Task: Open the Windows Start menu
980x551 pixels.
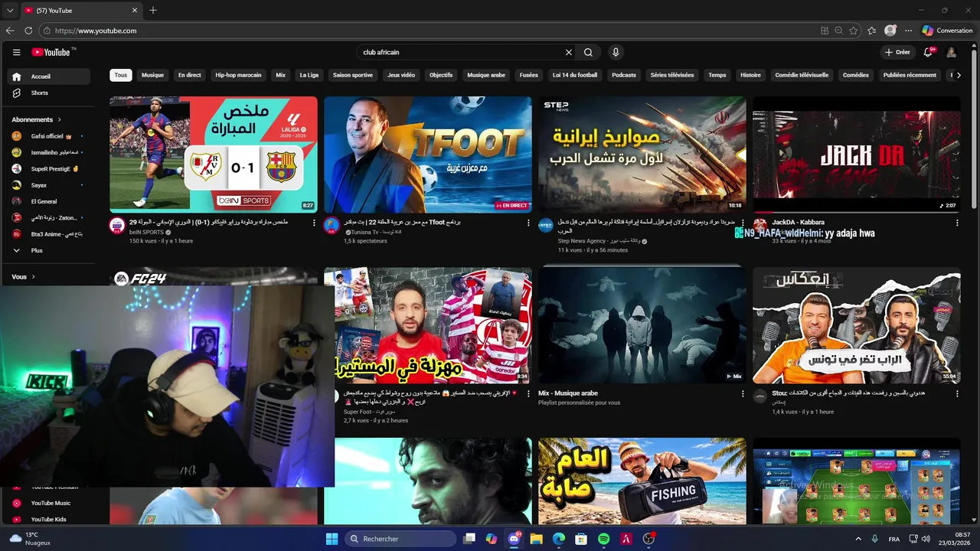Action: 332,539
